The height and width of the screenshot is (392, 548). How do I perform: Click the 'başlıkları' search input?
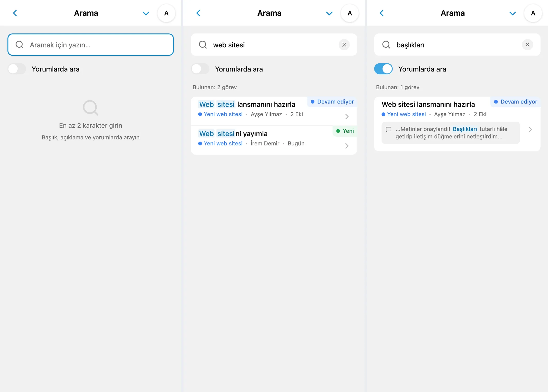point(457,45)
